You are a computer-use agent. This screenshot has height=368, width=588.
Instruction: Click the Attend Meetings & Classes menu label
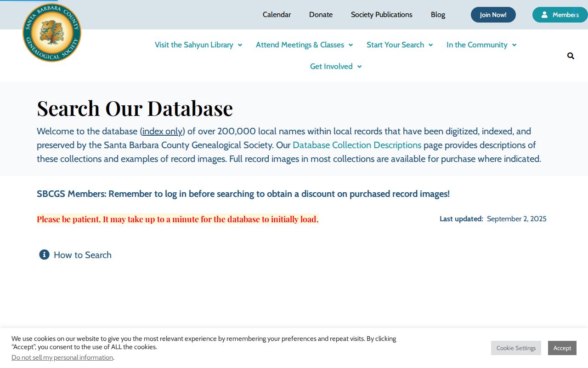click(300, 45)
